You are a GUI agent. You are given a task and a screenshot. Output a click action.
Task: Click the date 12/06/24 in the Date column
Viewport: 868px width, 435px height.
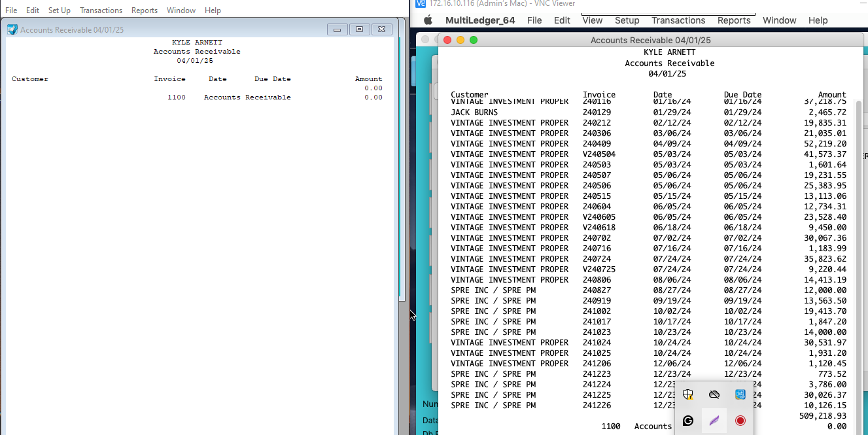pyautogui.click(x=672, y=364)
